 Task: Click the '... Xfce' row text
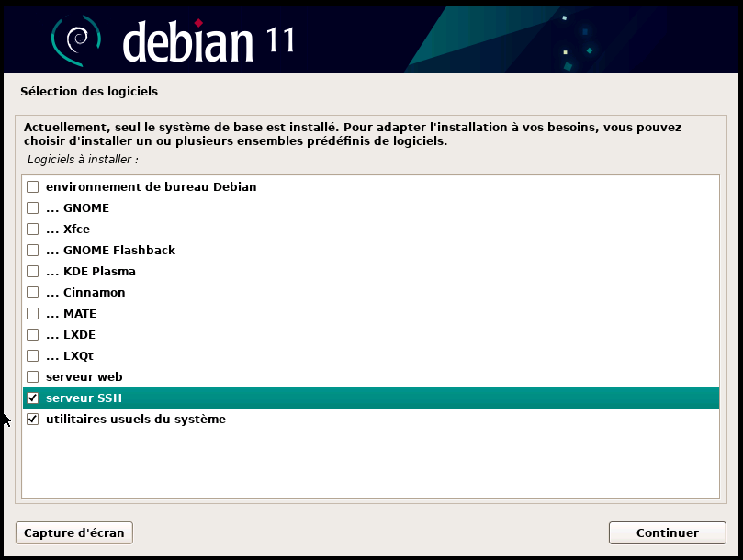coord(68,229)
